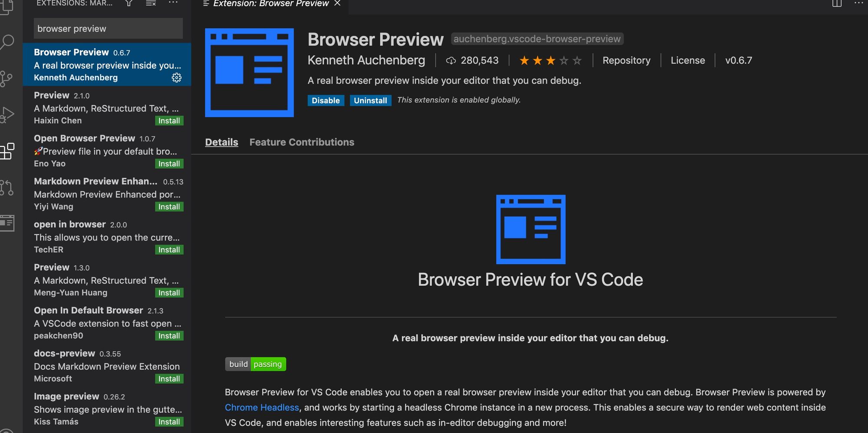Image resolution: width=868 pixels, height=433 pixels.
Task: Select the Open In Default Browser entry
Action: 107,322
